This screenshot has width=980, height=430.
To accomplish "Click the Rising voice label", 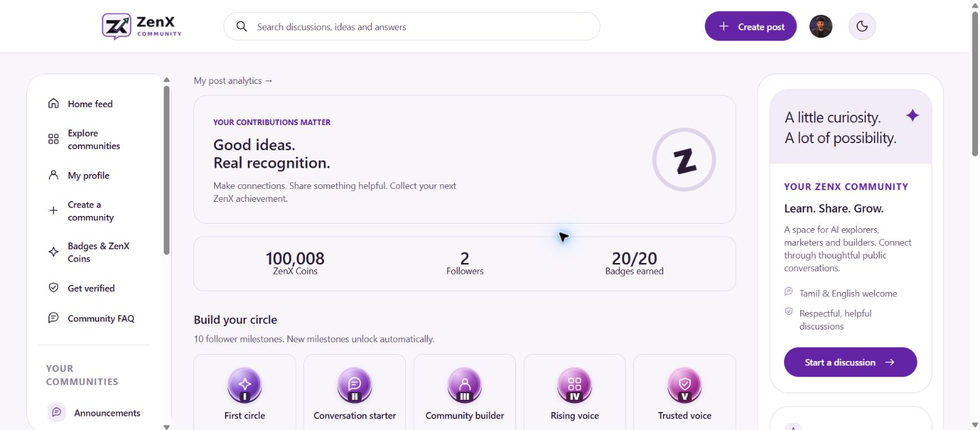I will pos(575,416).
